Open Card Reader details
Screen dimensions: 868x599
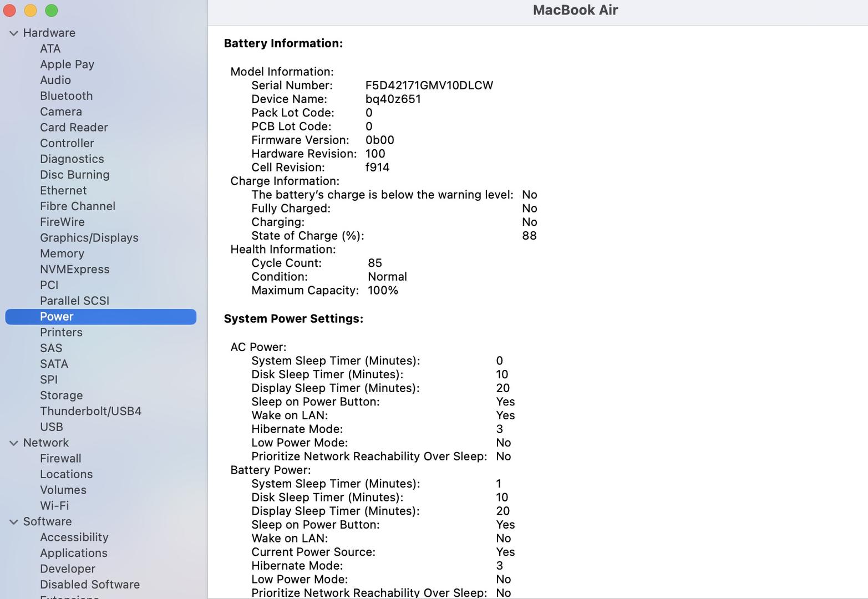pyautogui.click(x=74, y=128)
